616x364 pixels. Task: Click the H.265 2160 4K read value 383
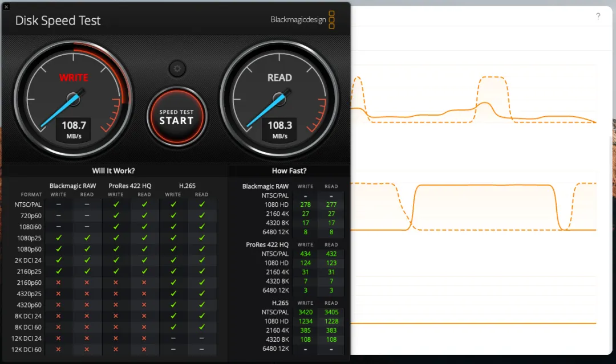331,330
